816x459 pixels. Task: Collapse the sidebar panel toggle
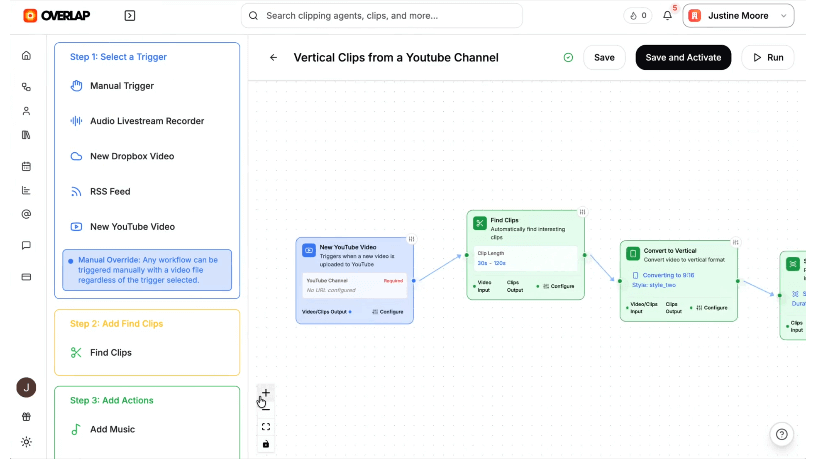(x=130, y=16)
